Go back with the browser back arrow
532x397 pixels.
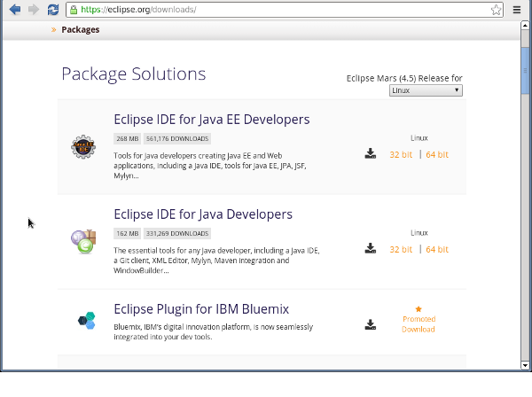click(15, 10)
